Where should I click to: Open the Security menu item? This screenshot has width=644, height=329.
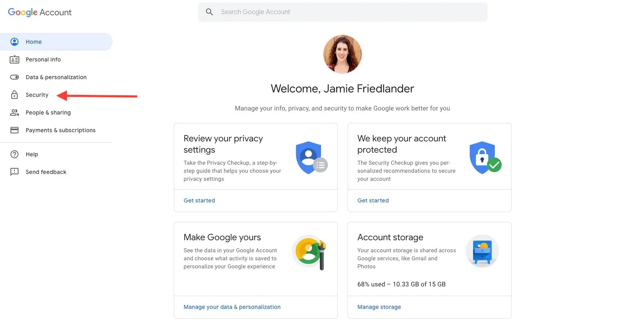37,95
